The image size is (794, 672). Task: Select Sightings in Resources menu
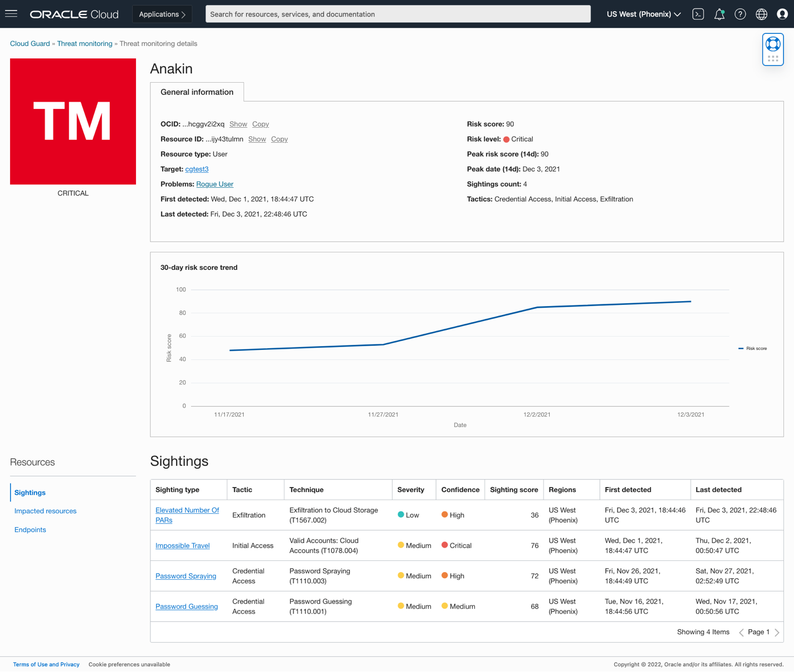pyautogui.click(x=30, y=493)
